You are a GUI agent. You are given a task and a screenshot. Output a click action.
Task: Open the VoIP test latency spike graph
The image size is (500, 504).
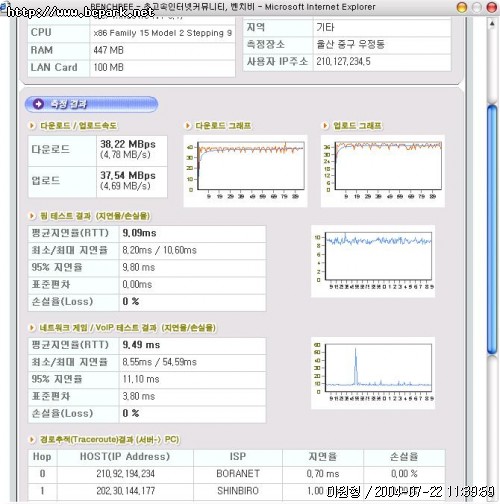373,373
